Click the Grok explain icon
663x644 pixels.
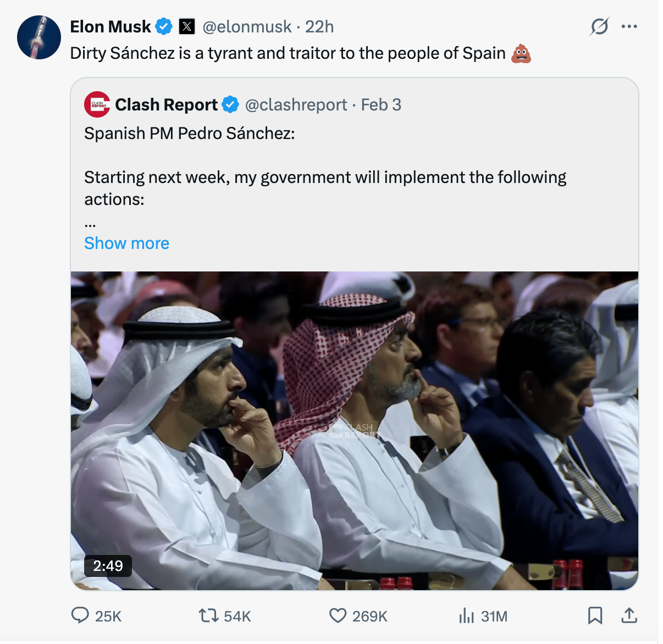click(599, 26)
